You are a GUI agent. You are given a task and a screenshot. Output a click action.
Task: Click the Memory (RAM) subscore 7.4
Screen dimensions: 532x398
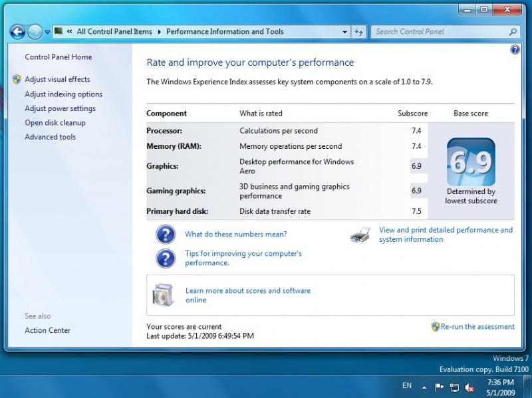pos(416,146)
